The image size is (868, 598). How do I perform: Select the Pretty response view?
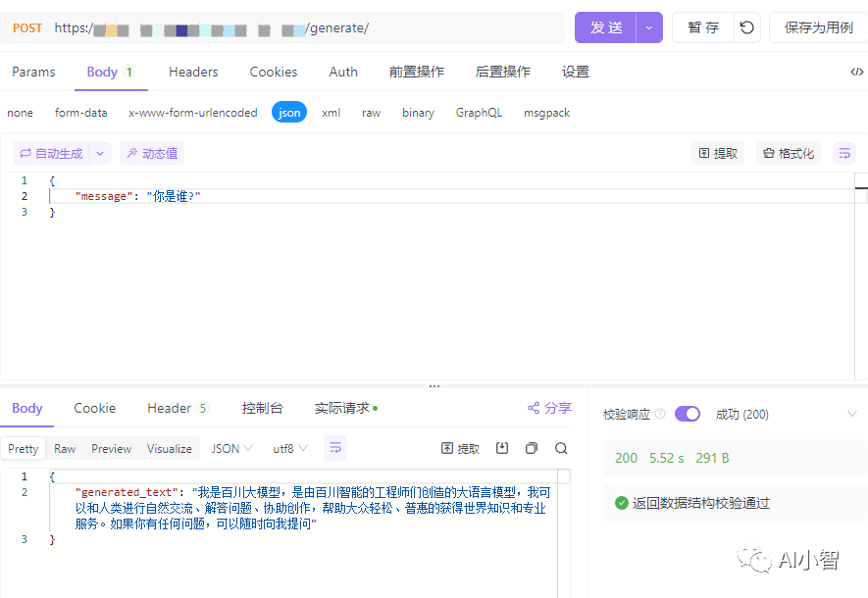[x=24, y=449]
